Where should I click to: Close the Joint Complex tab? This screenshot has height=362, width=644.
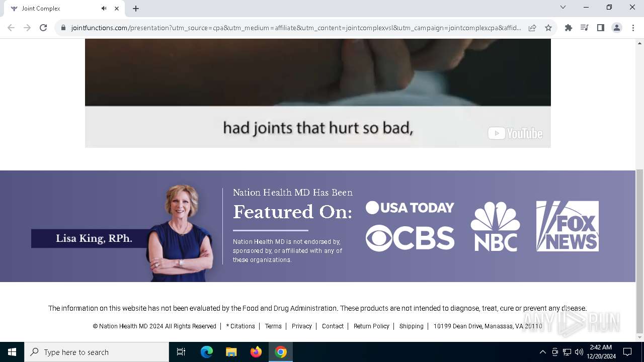click(x=117, y=9)
